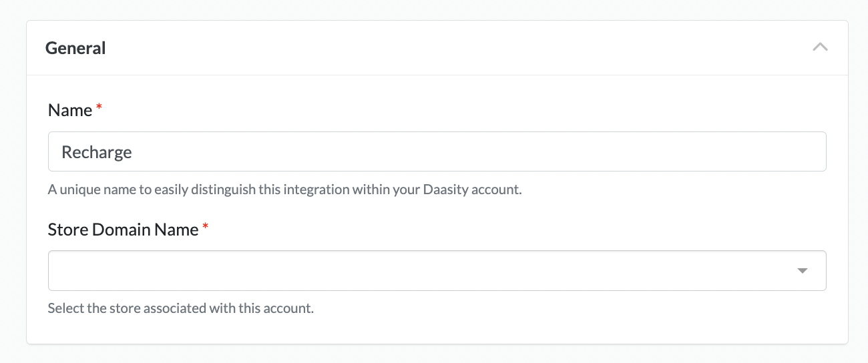This screenshot has width=868, height=363.
Task: Place cursor on the Recharge text
Action: point(97,153)
